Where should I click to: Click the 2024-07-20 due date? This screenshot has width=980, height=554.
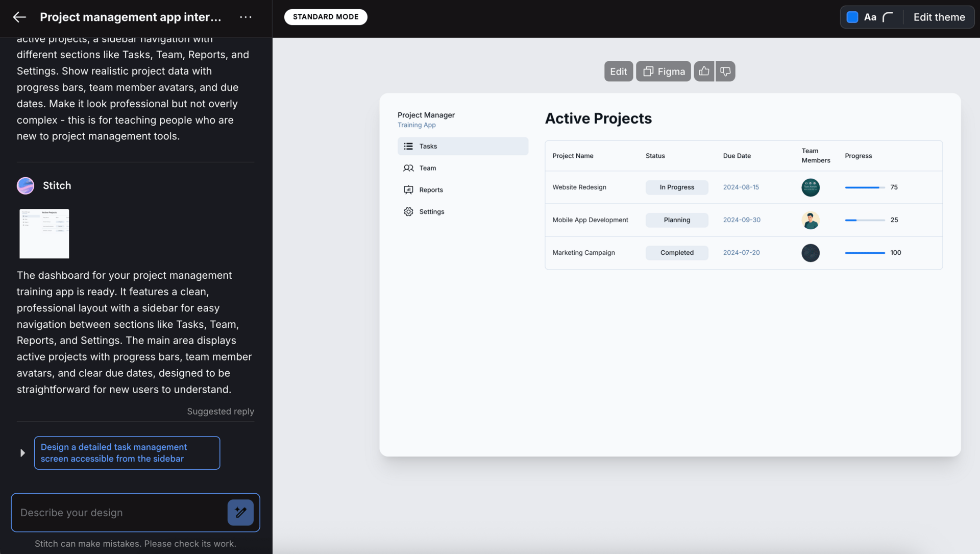click(x=741, y=253)
